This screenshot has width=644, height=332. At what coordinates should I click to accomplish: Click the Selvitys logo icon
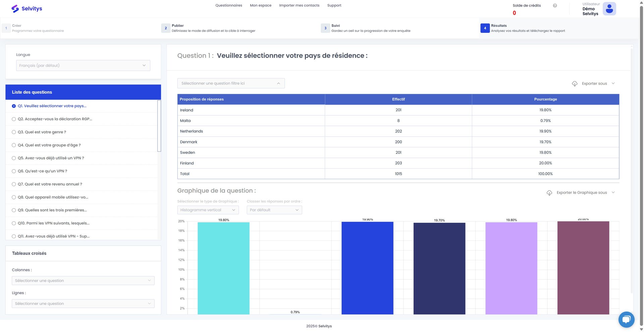[x=15, y=9]
